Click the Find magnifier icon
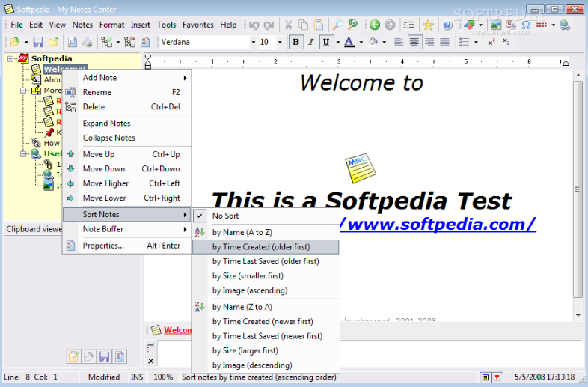 click(x=337, y=25)
